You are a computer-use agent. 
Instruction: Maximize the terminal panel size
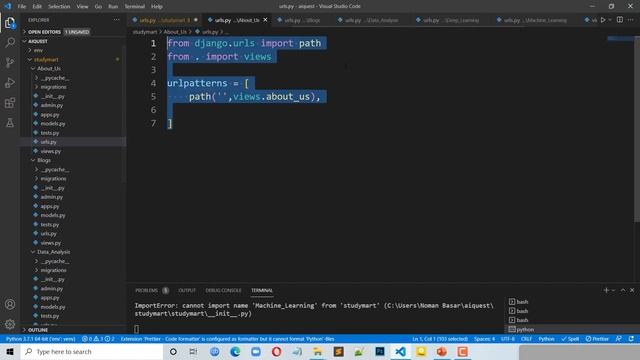623,290
